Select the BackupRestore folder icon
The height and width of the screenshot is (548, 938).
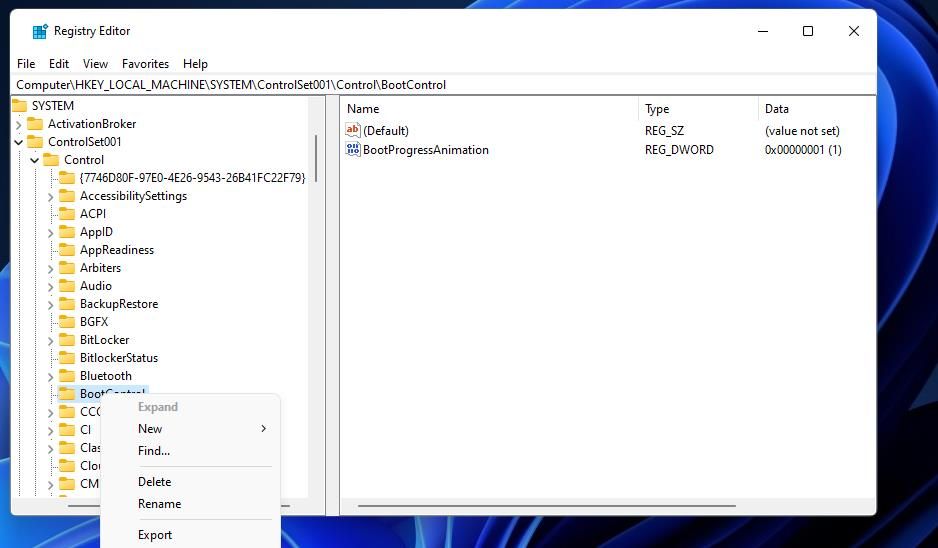coord(67,303)
